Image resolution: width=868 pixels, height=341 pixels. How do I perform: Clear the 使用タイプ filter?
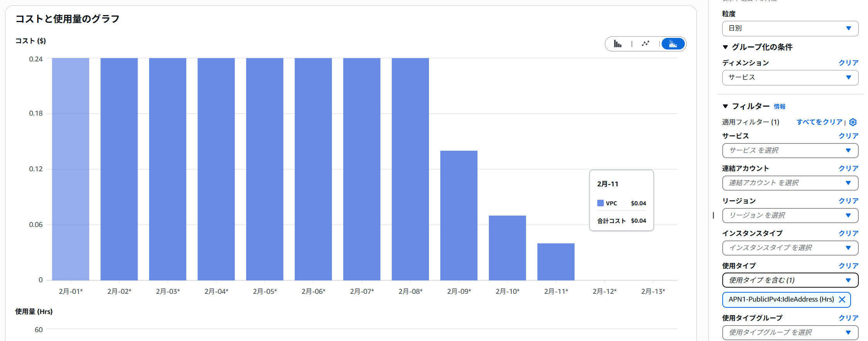pos(848,266)
